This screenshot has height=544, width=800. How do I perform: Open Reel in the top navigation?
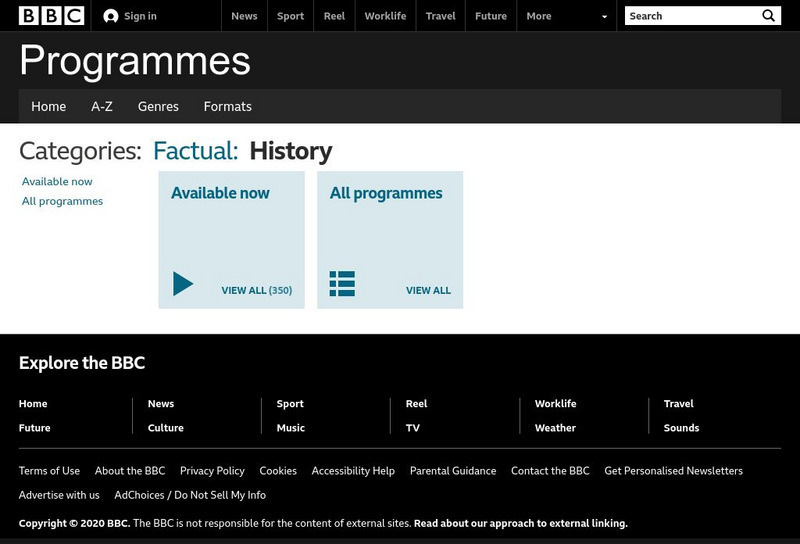tap(334, 16)
